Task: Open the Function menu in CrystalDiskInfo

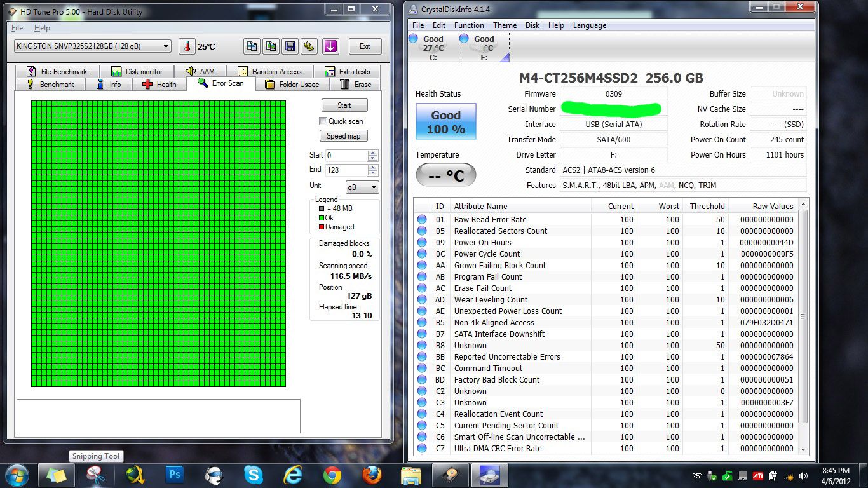Action: (x=469, y=25)
